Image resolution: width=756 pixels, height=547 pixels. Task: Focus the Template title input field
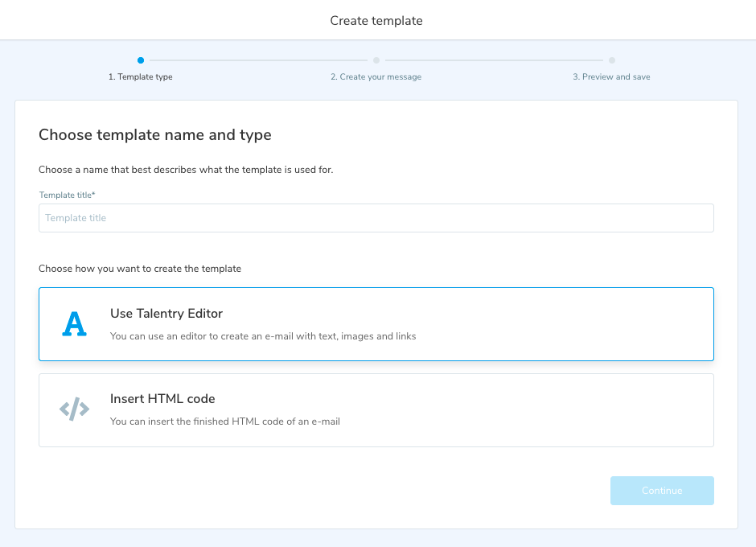(376, 218)
